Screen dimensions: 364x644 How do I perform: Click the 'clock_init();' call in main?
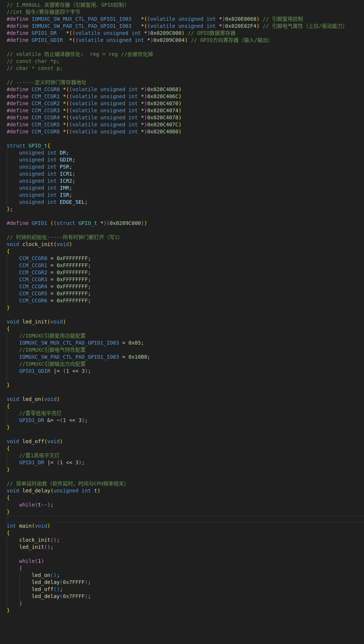pyautogui.click(x=39, y=540)
